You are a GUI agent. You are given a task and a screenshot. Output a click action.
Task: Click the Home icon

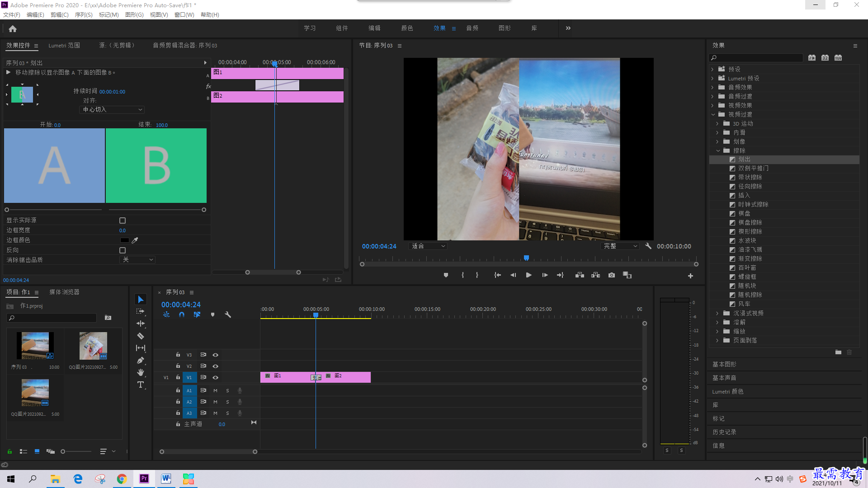(13, 28)
